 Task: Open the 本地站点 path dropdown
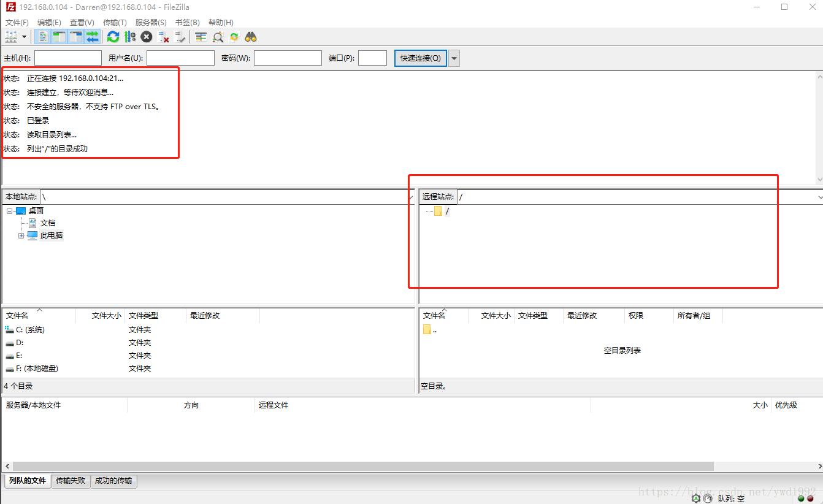411,197
